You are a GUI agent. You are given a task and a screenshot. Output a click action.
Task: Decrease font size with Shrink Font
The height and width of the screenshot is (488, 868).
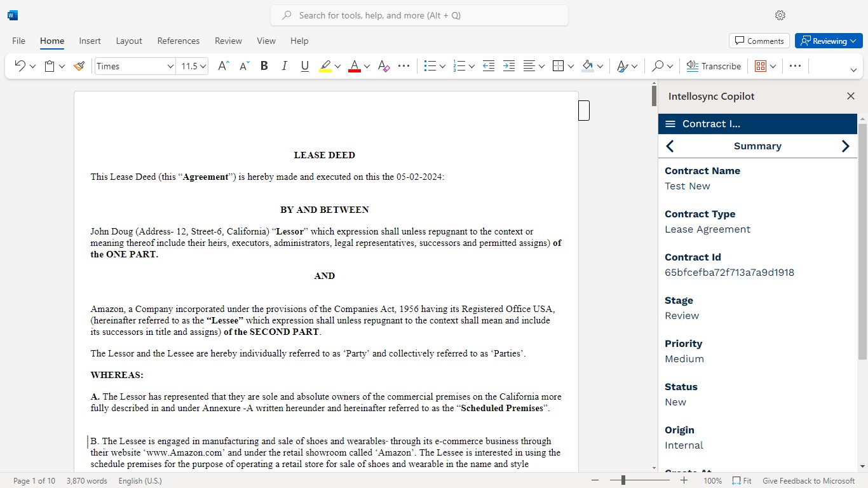pos(245,66)
